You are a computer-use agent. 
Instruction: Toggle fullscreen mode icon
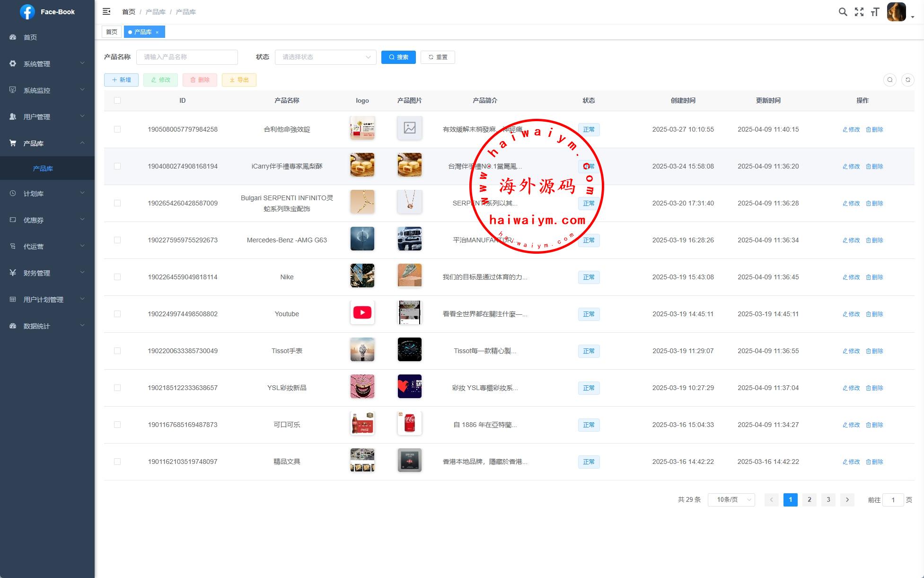859,12
